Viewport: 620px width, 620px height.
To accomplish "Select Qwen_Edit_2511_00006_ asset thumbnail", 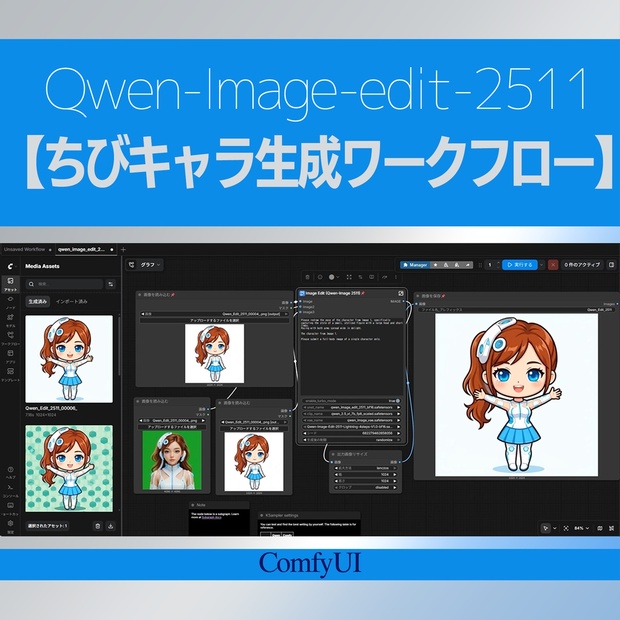I will click(x=69, y=359).
